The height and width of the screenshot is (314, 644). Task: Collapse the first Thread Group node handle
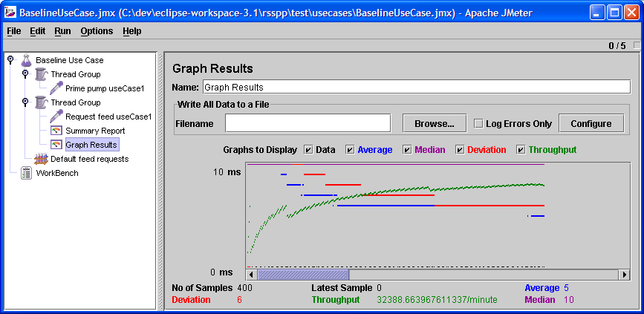(x=25, y=74)
